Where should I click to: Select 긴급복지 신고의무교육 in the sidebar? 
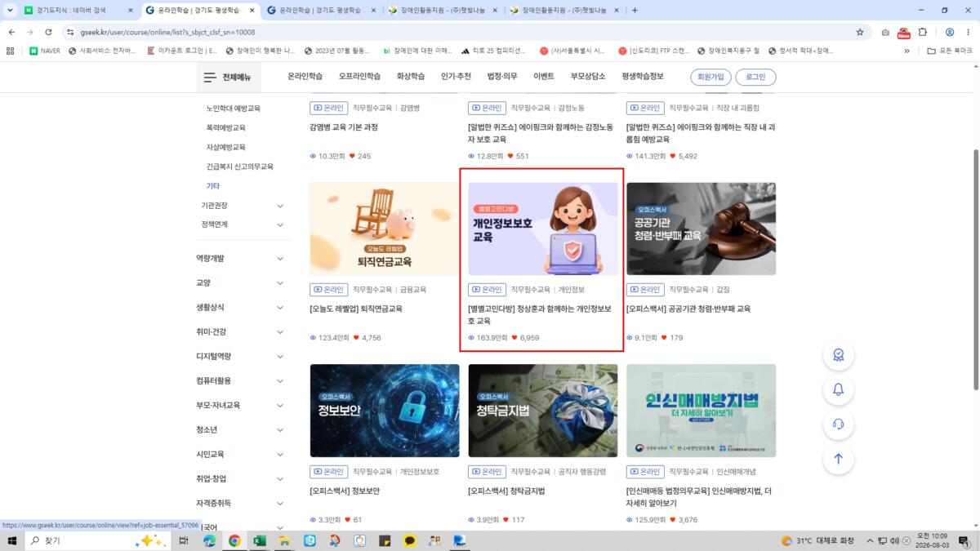coord(239,166)
